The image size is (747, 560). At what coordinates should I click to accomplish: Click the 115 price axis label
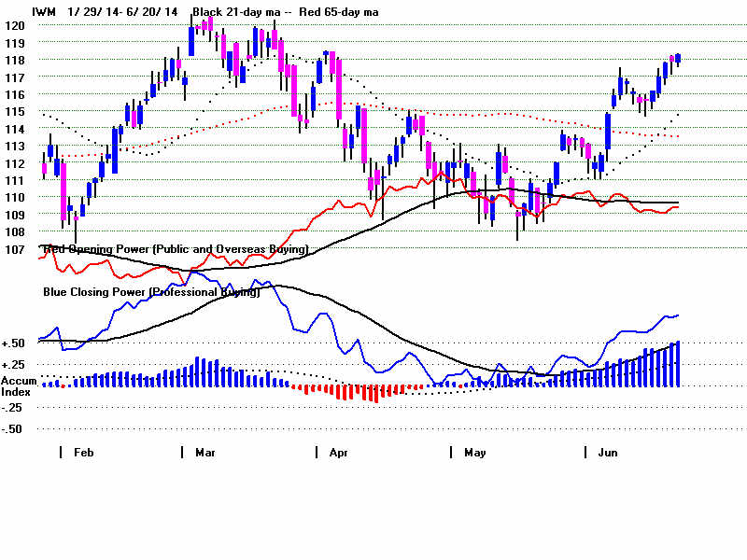tap(14, 112)
